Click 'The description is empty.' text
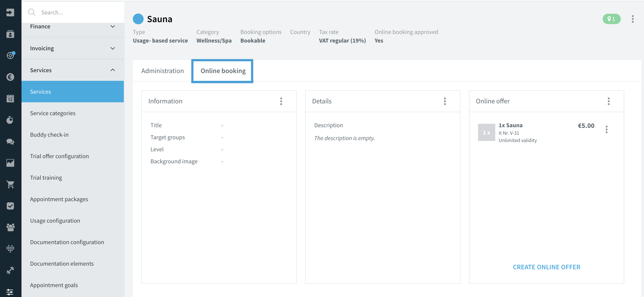This screenshot has height=297, width=644. click(344, 138)
